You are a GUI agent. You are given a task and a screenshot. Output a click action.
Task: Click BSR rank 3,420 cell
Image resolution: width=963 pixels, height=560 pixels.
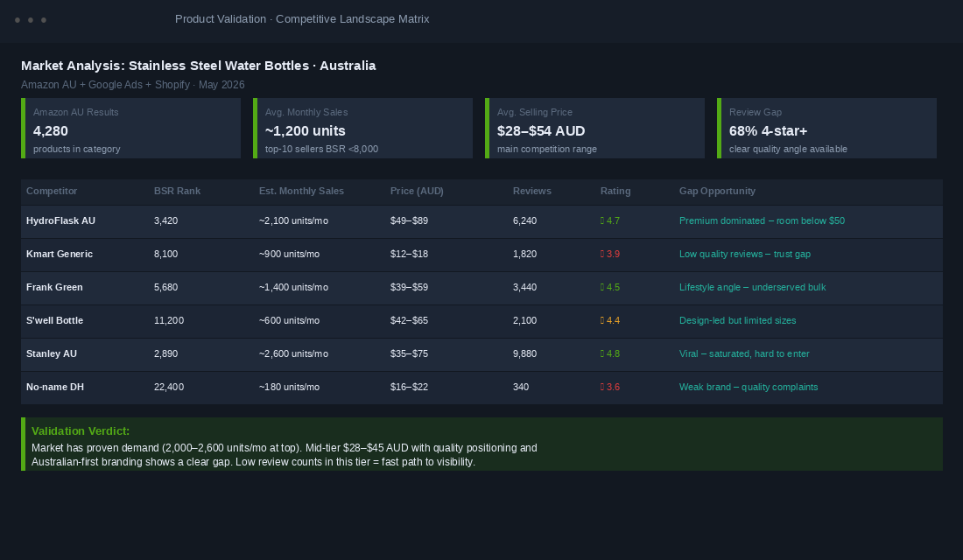click(165, 220)
